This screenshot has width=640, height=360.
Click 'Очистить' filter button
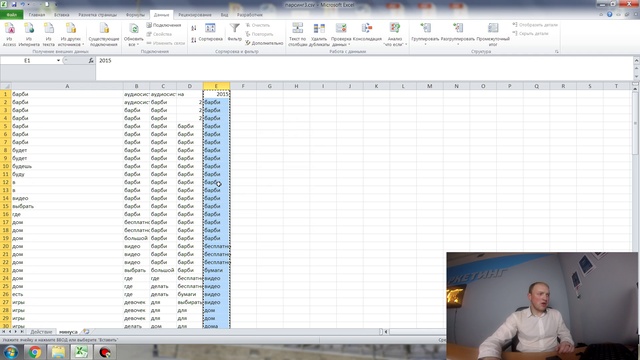pos(258,25)
